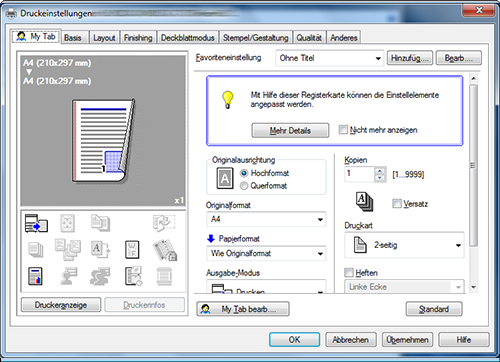
Task: Apply settings with Übernehmen button
Action: click(407, 340)
